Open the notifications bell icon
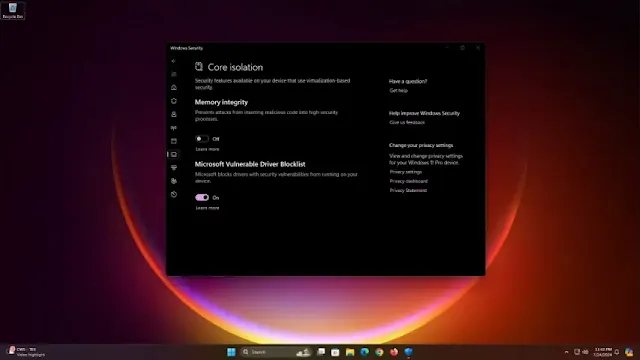Screen dimensions: 640x360 tap(617, 352)
